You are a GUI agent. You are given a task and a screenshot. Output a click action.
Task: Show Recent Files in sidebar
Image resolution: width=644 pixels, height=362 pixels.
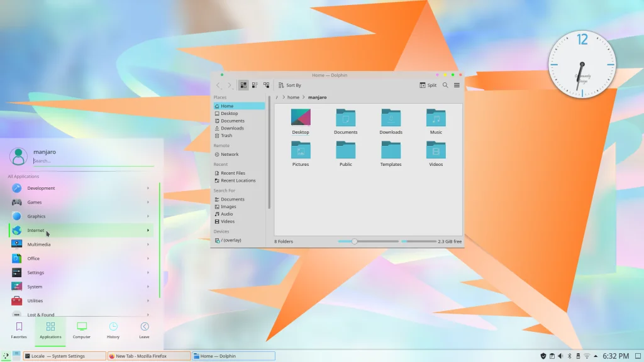click(x=239, y=173)
